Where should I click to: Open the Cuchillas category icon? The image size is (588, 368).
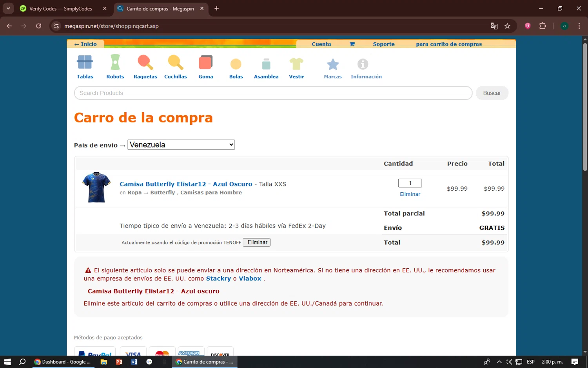175,62
